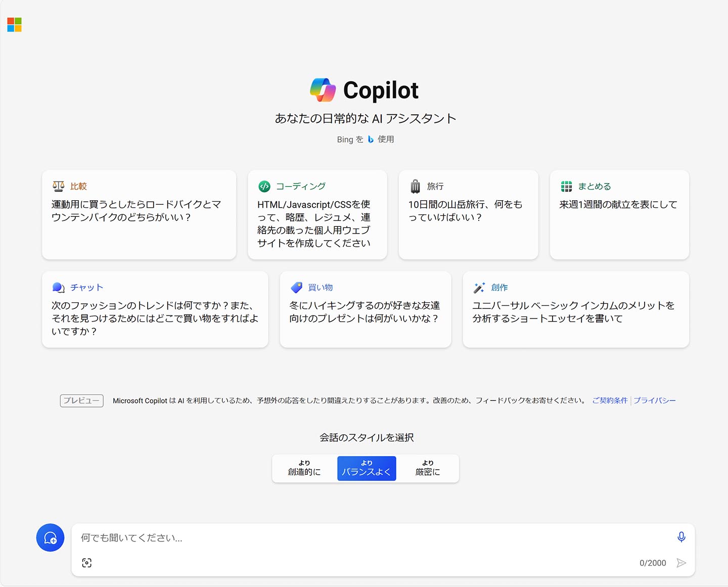The image size is (728, 587).
Task: Click the 創作 category label
Action: point(499,288)
